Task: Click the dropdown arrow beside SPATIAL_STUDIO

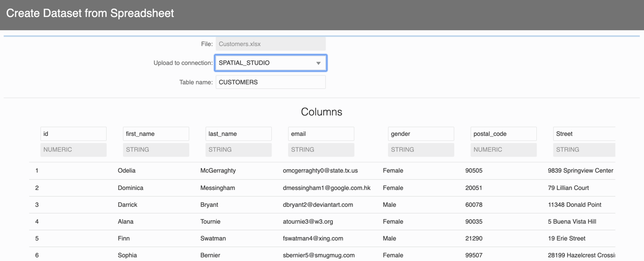Action: (318, 63)
